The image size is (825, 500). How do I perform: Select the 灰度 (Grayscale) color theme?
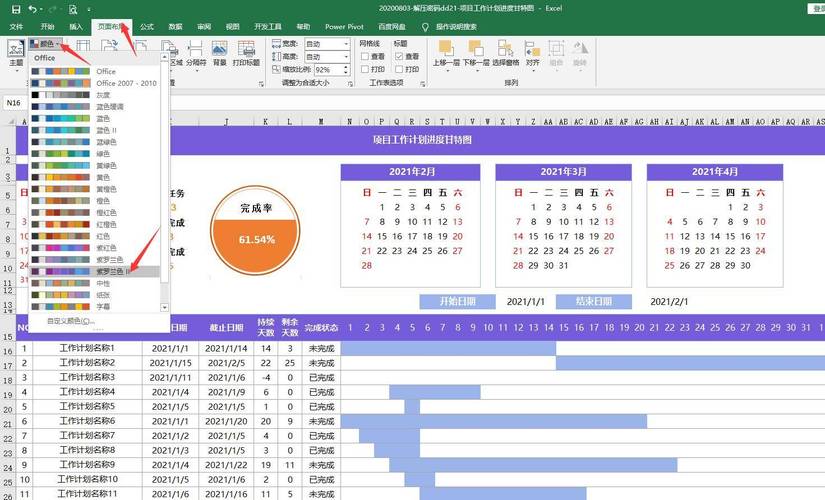95,95
